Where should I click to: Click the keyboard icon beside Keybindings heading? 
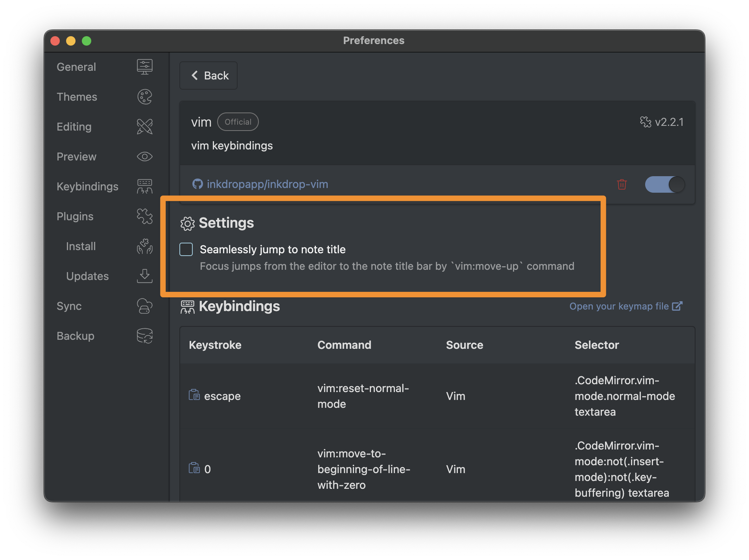(187, 307)
